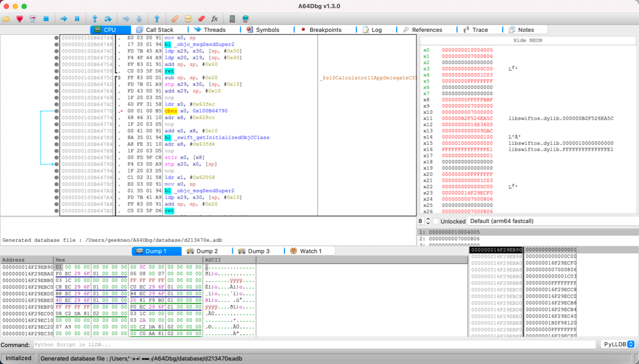Screen dimensions: 639x364
Task: Click the step over curved arrow icon
Action: [108, 19]
